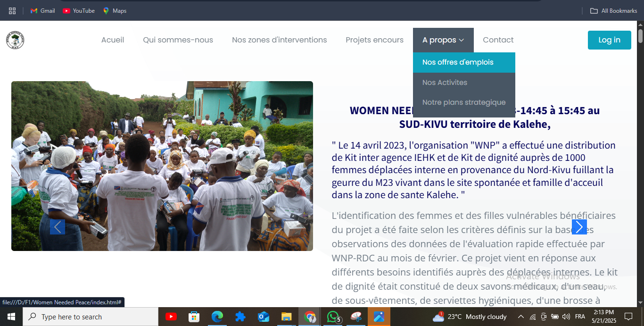The height and width of the screenshot is (326, 644).
Task: Open Microsoft Store from the taskbar
Action: coord(194,317)
